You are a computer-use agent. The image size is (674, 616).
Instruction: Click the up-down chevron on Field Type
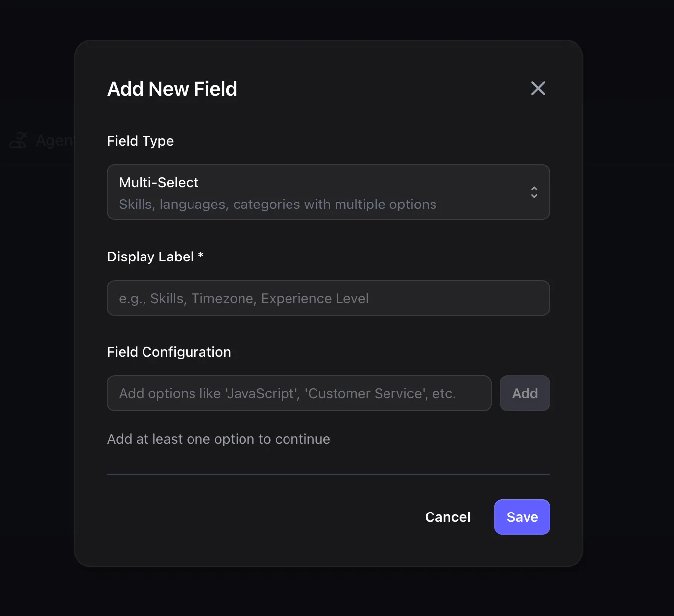(534, 192)
